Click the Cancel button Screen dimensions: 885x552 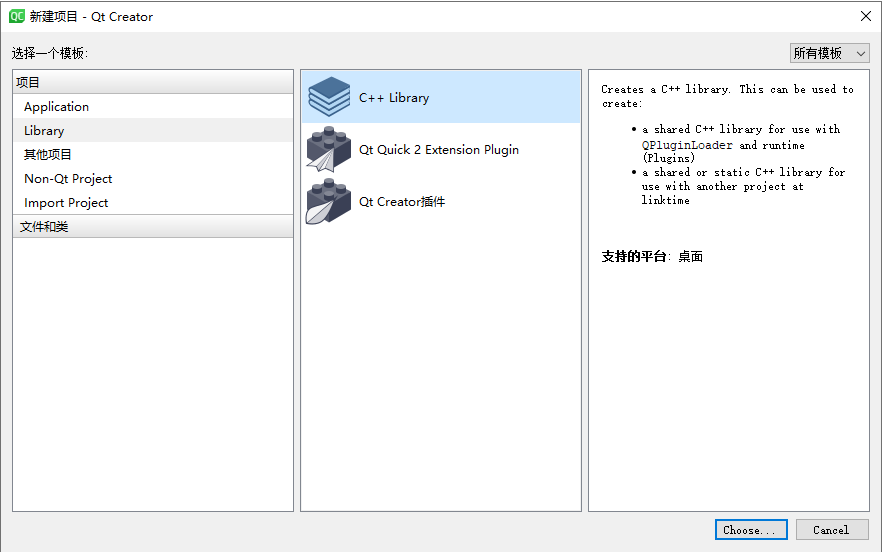pos(831,529)
